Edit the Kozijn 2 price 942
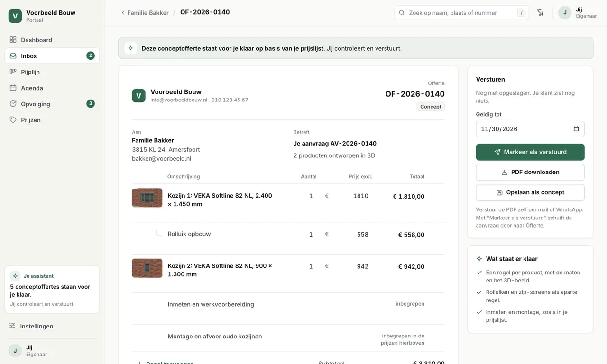The image size is (607, 364). [x=362, y=266]
